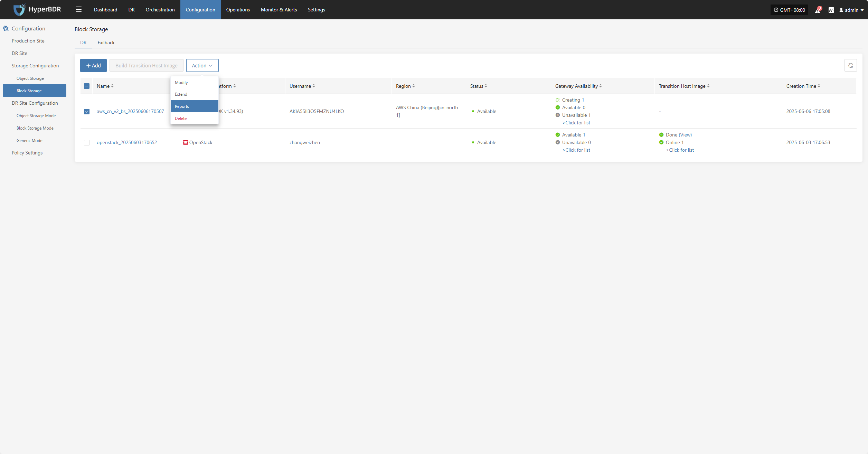Click creation time 2025-06-03 17:06:53
This screenshot has width=868, height=454.
click(808, 142)
